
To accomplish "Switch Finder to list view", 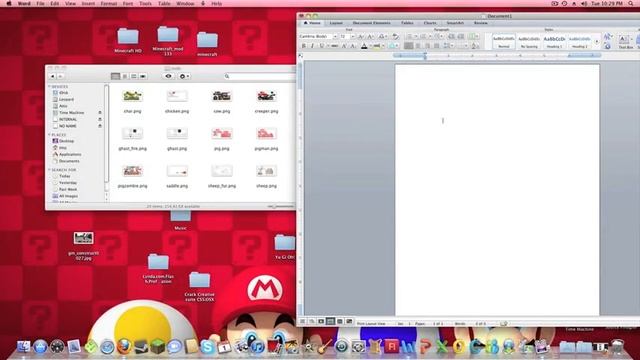I will point(125,76).
